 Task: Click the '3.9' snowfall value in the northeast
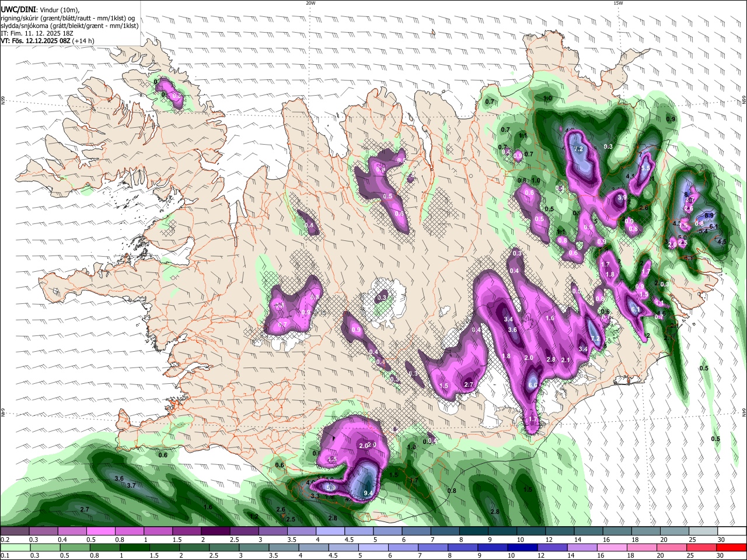point(622,198)
